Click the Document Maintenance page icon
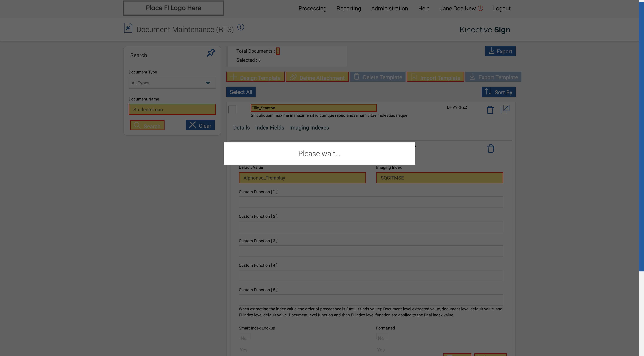The width and height of the screenshot is (644, 356). point(128,28)
